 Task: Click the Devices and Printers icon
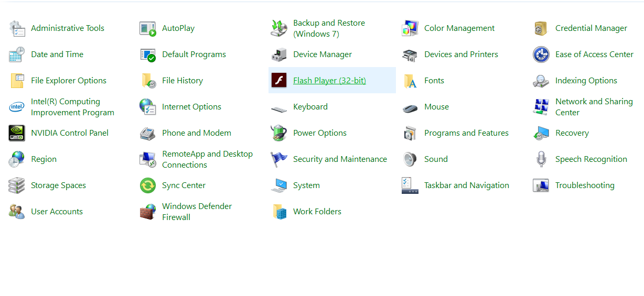(410, 54)
